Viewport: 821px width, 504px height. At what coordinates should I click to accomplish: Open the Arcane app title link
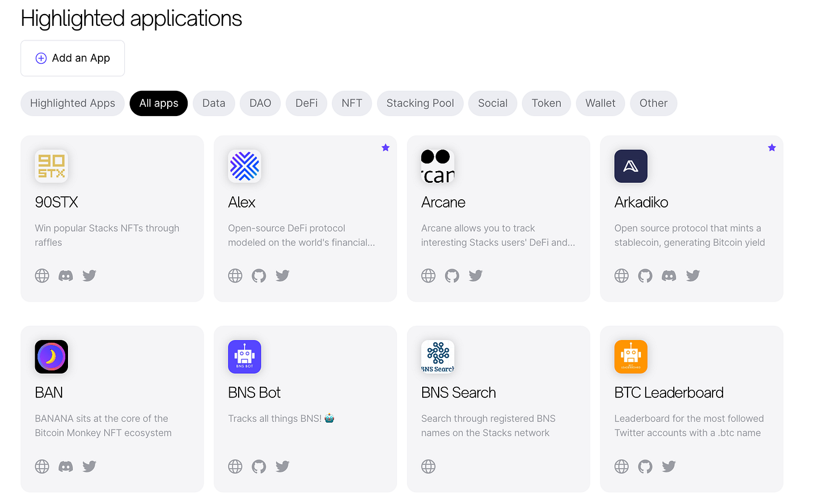pyautogui.click(x=443, y=202)
